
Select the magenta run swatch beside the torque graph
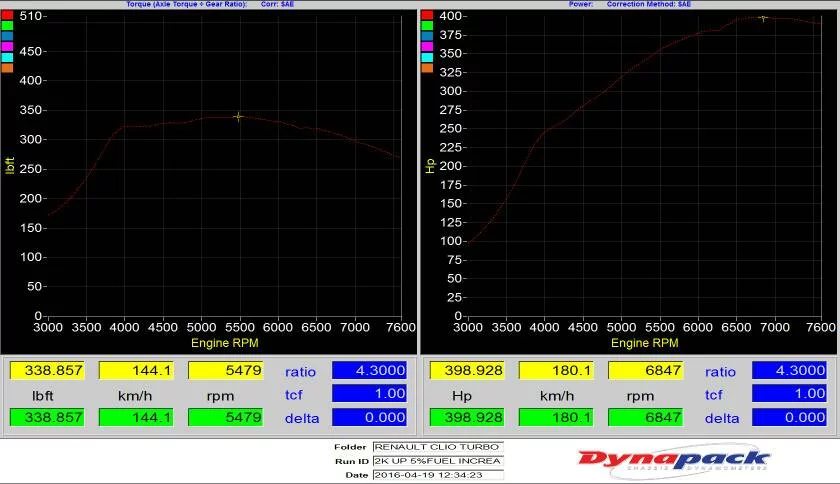pyautogui.click(x=7, y=47)
